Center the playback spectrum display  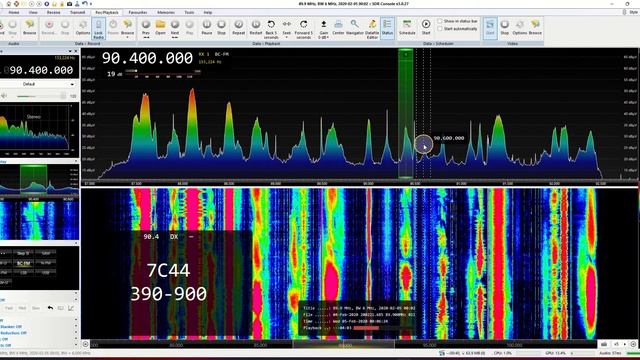coord(338,28)
